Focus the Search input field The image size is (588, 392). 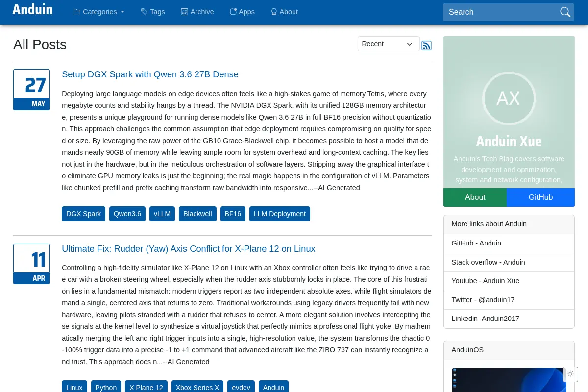coord(501,12)
